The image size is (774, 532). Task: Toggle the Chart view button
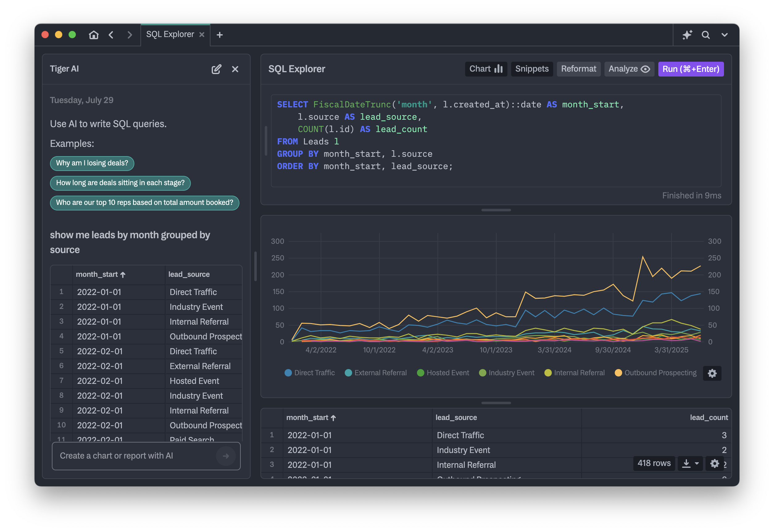[x=486, y=69]
